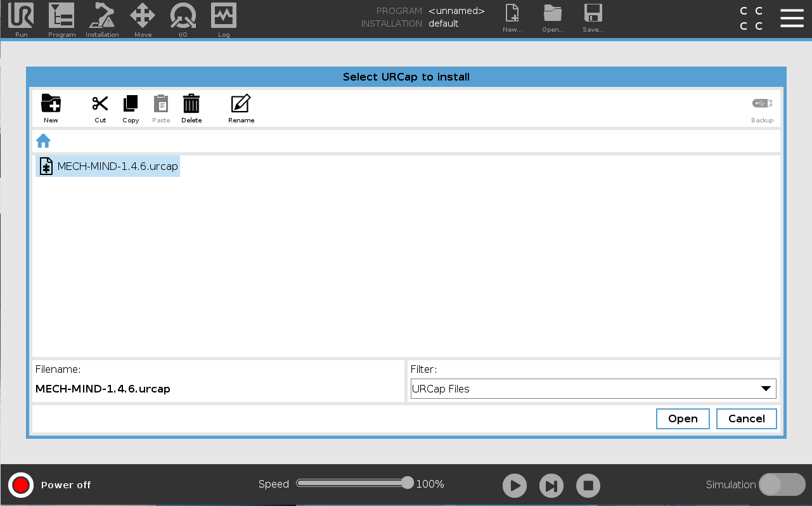This screenshot has width=812, height=506.
Task: Select the MECH-MIND-1.4.6.urcap file
Action: click(108, 166)
